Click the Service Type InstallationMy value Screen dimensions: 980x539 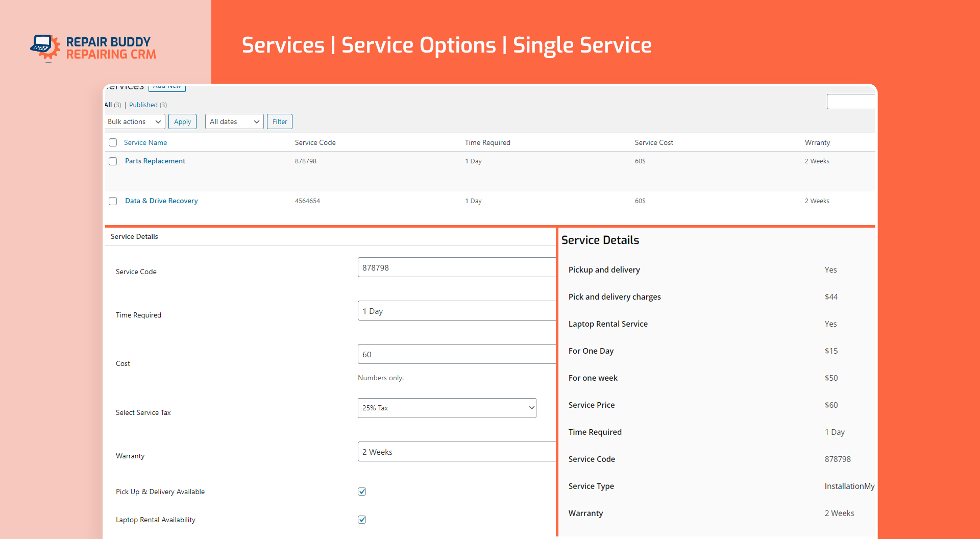(x=849, y=486)
